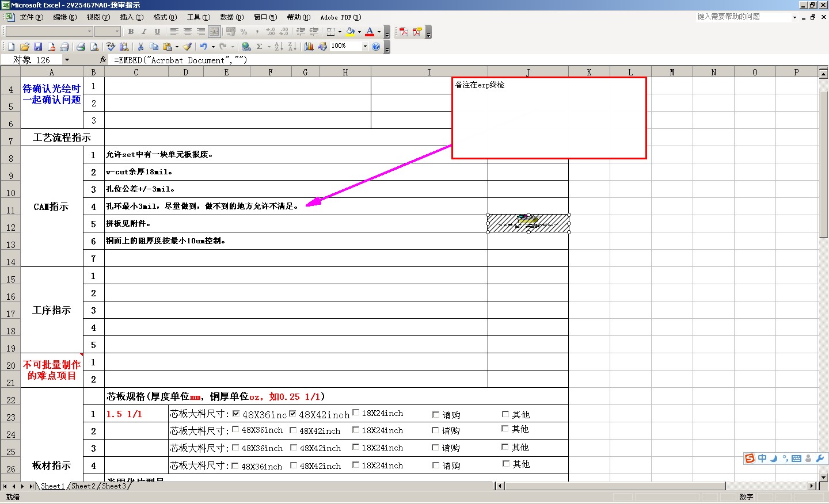Viewport: 829px width, 504px height.
Task: Apply the red Font Color
Action: [x=370, y=32]
